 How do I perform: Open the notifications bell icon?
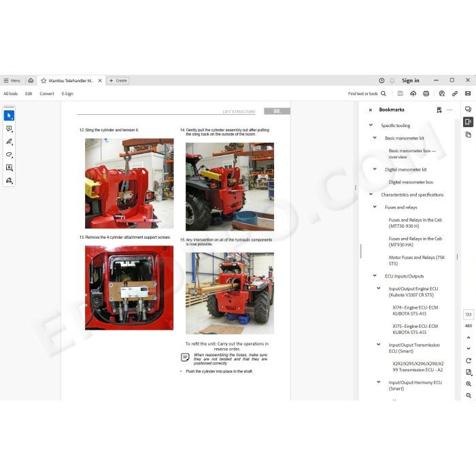[392, 80]
